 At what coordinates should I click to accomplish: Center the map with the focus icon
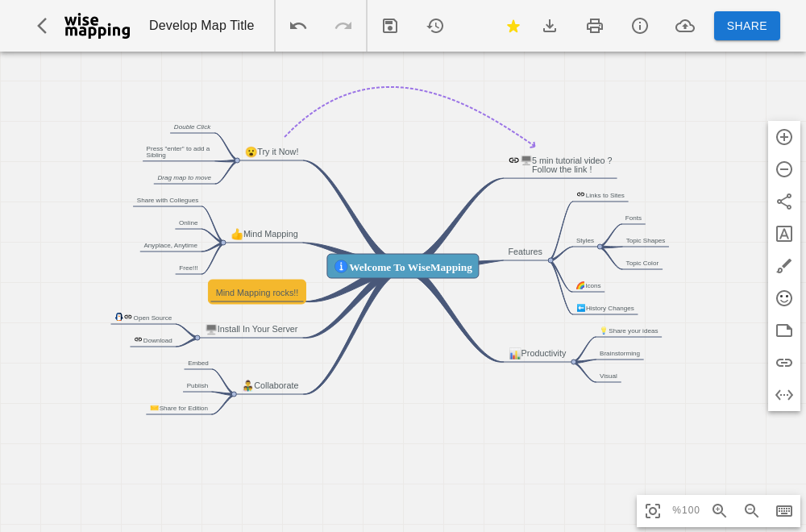coord(653,511)
